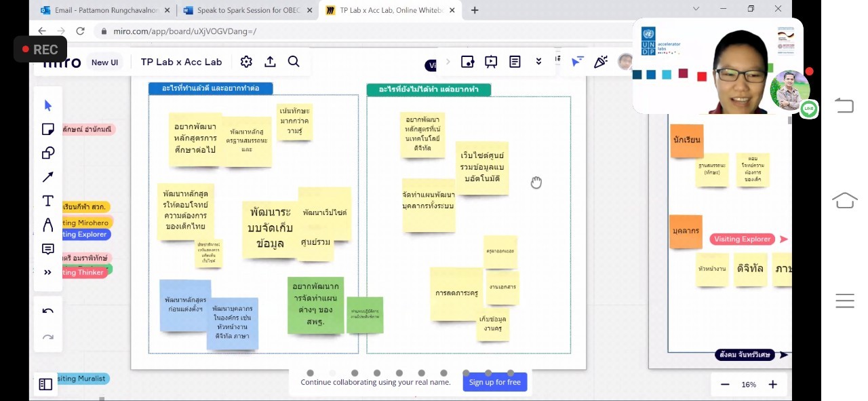Click the export board upload icon
Screen dimensions: 868x401
point(270,62)
